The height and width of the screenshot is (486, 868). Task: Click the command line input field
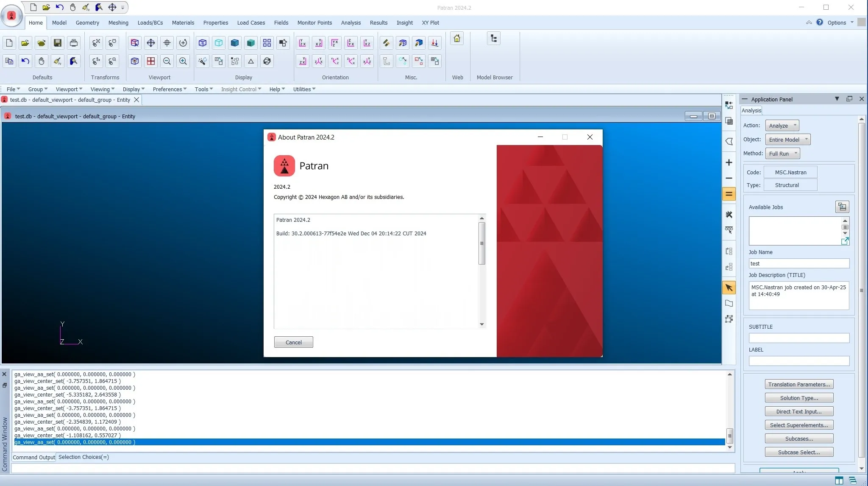coord(373,468)
